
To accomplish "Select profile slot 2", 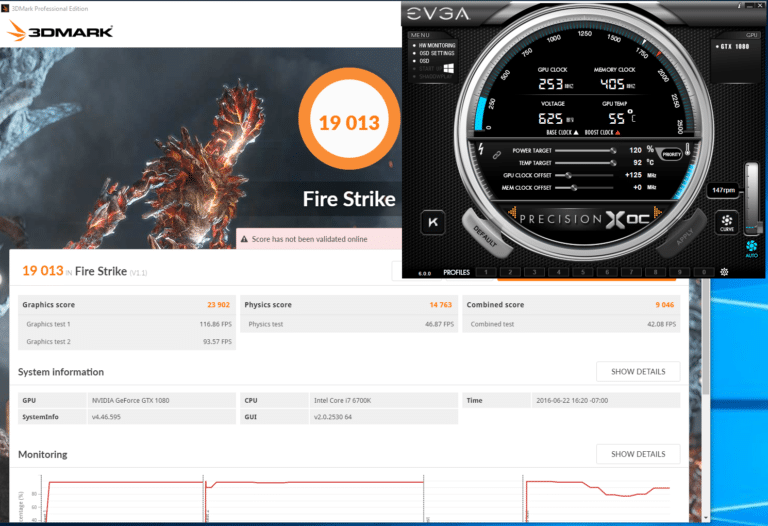I will tap(510, 272).
